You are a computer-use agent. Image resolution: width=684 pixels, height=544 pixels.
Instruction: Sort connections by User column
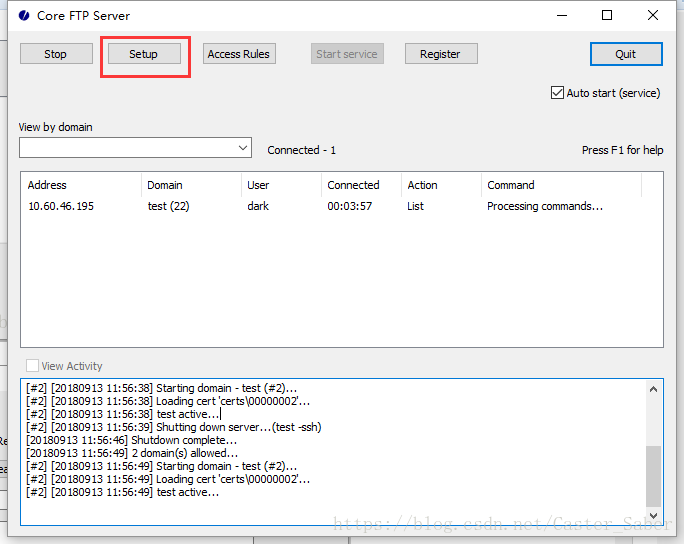[x=281, y=185]
